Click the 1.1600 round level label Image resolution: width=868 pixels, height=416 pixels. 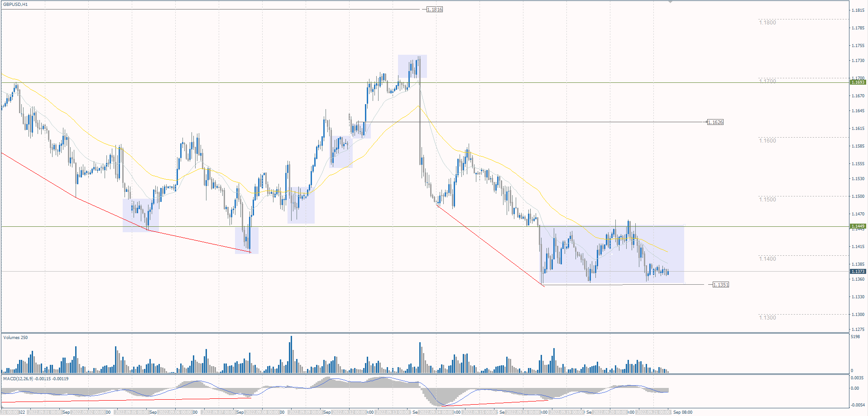767,141
